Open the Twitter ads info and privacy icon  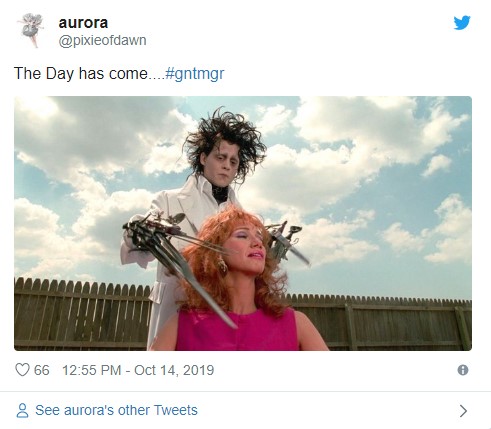[463, 370]
